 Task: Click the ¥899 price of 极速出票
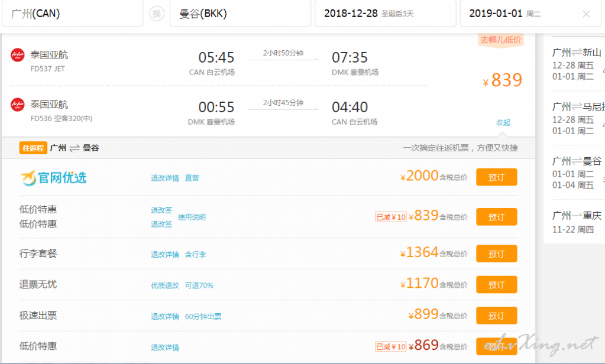pos(423,314)
